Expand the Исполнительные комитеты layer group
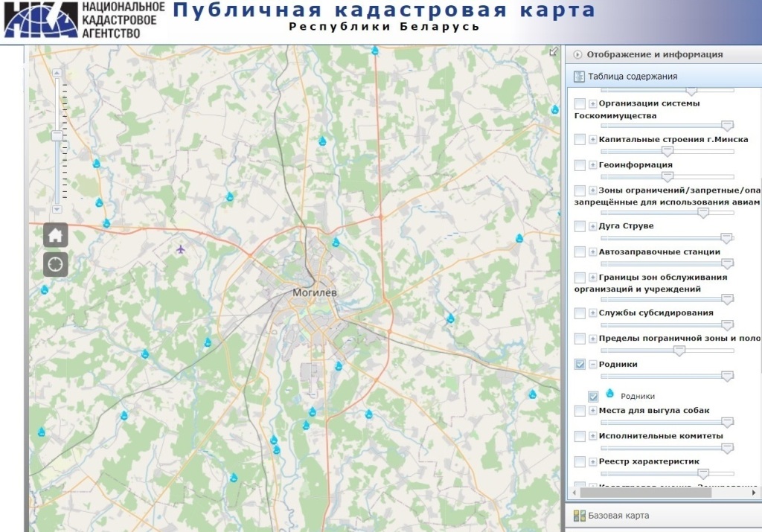 coord(593,436)
